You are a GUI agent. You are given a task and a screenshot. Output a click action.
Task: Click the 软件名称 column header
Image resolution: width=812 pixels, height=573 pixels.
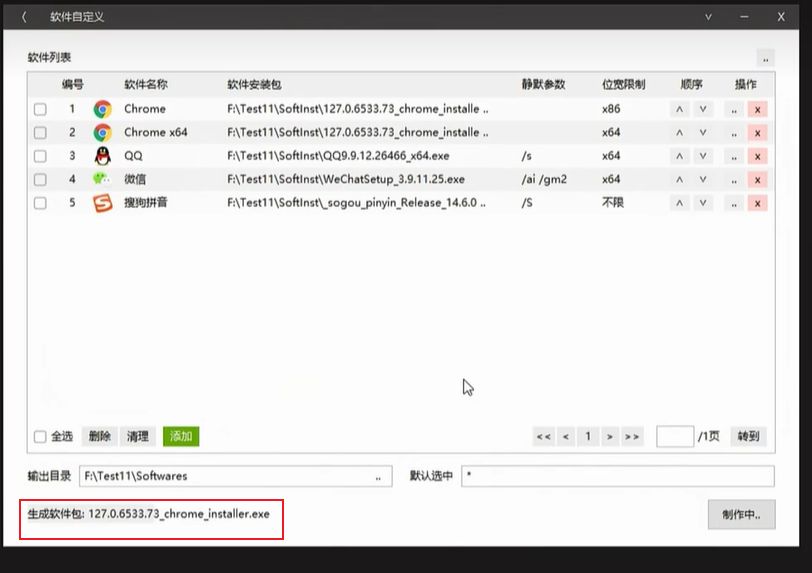pos(146,85)
